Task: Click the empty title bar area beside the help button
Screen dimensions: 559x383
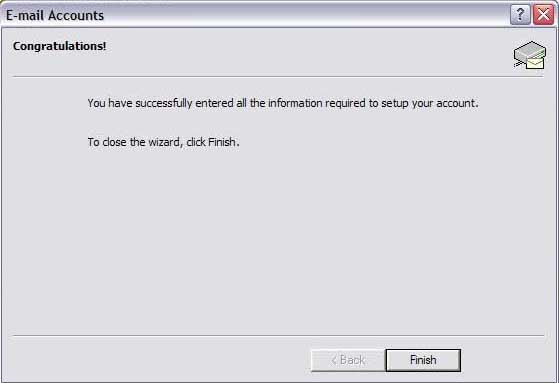Action: pyautogui.click(x=307, y=15)
